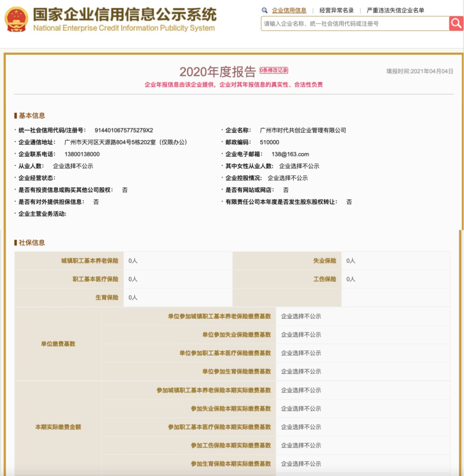Image resolution: width=464 pixels, height=476 pixels.
Task: Click the value beside 参加失业保险本期实际缴费基数
Action: click(x=301, y=408)
